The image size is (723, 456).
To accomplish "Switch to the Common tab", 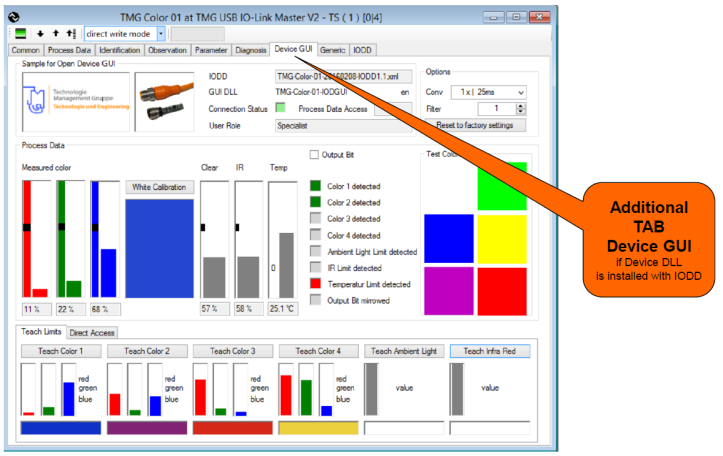I will [x=25, y=50].
